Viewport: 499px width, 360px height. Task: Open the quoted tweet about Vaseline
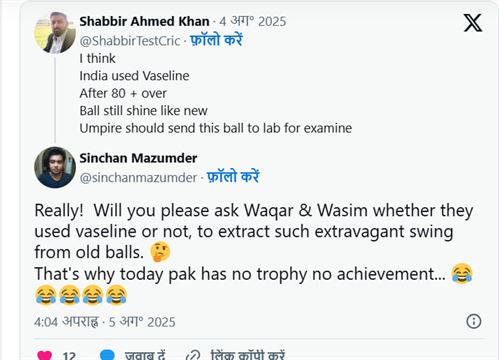point(216,93)
